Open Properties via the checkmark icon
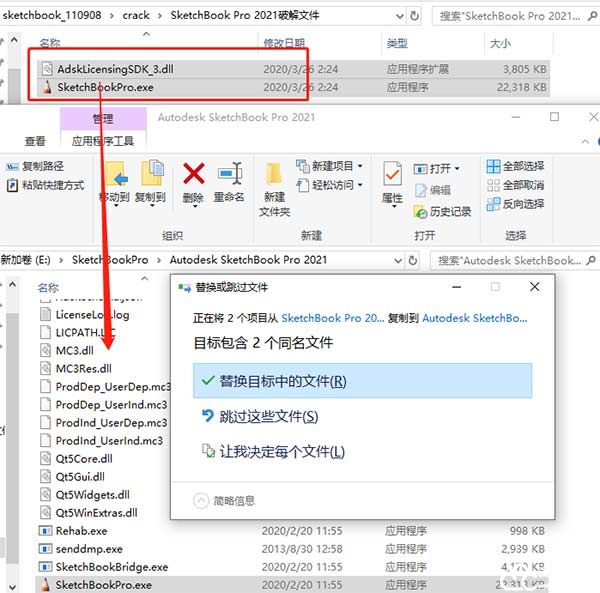This screenshot has width=600, height=593. (x=392, y=174)
